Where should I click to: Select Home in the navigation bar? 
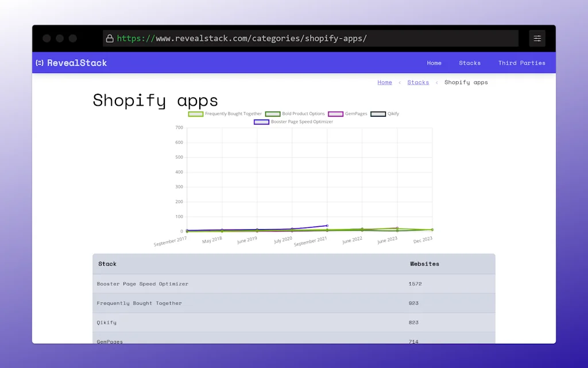click(x=434, y=63)
